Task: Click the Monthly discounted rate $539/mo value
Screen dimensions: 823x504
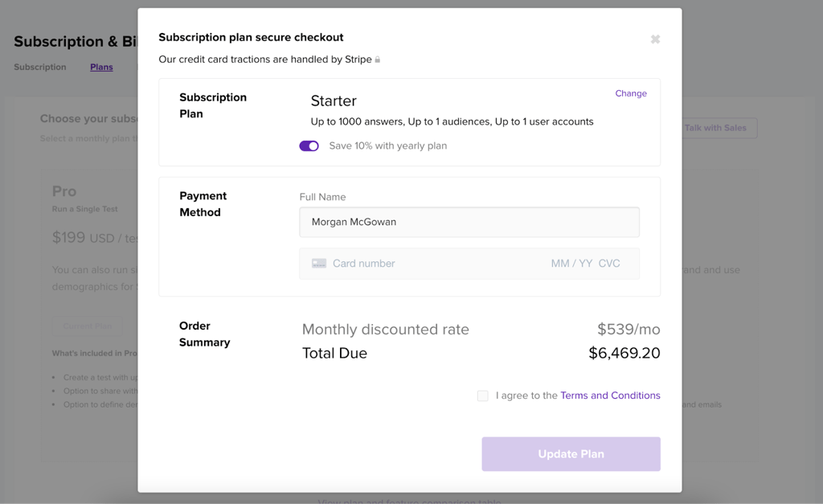Action: [629, 330]
